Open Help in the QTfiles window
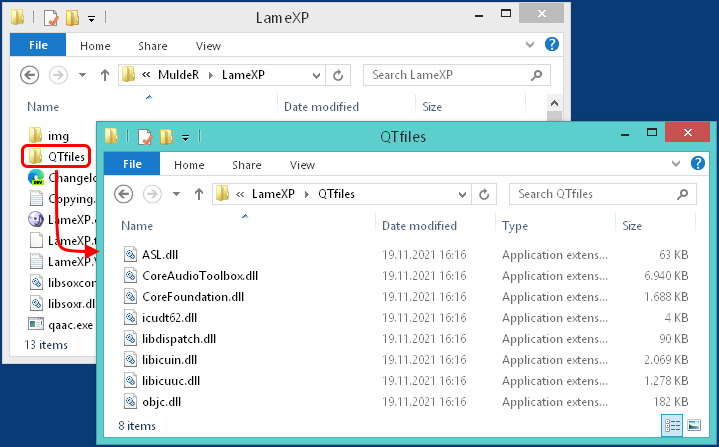This screenshot has height=447, width=719. (x=698, y=163)
